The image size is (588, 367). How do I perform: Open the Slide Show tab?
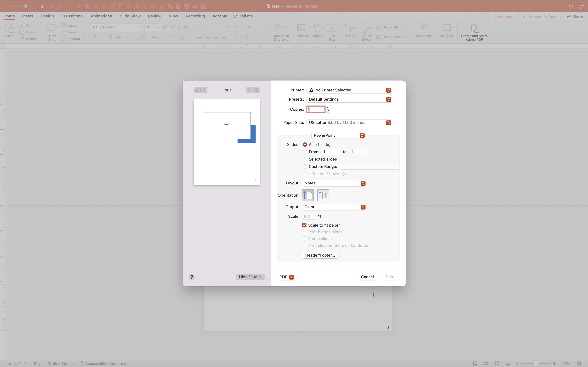(130, 16)
